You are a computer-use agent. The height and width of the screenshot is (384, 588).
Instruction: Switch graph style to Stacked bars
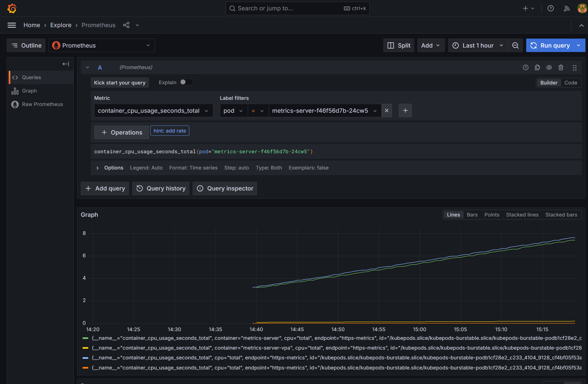coord(561,215)
